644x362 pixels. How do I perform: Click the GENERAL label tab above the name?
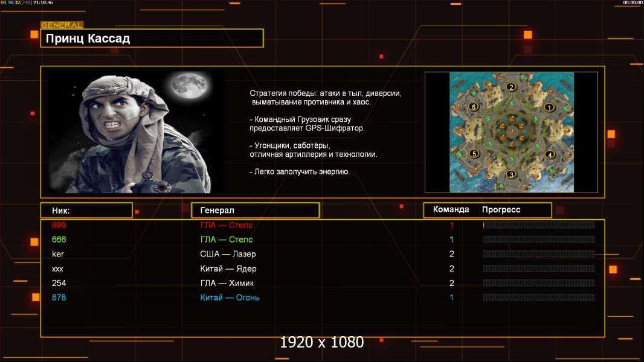click(x=62, y=25)
